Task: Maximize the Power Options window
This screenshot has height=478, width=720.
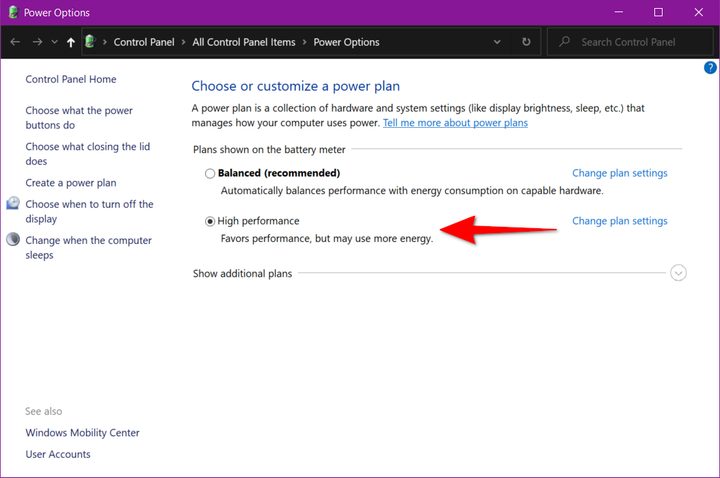Action: click(658, 12)
